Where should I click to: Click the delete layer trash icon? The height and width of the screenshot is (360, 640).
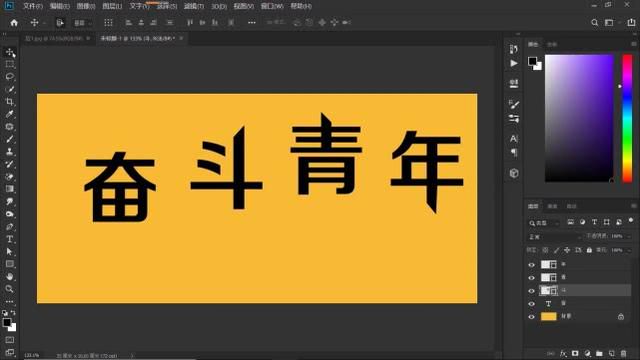(623, 353)
